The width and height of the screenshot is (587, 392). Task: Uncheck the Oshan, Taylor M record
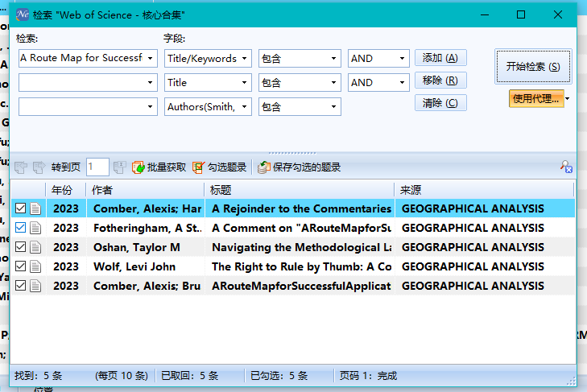click(21, 247)
